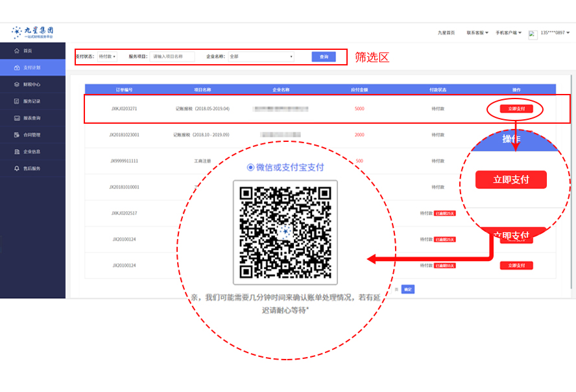Select order number JXKJ0202517
576x392 pixels.
tap(124, 213)
